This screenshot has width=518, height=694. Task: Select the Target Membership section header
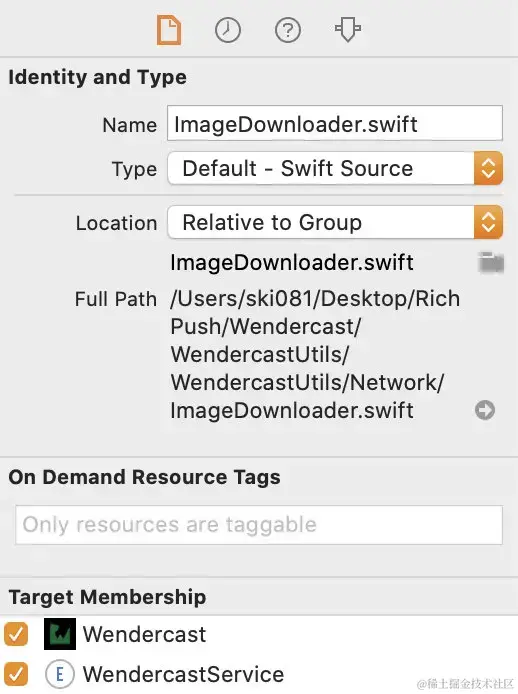tap(107, 597)
